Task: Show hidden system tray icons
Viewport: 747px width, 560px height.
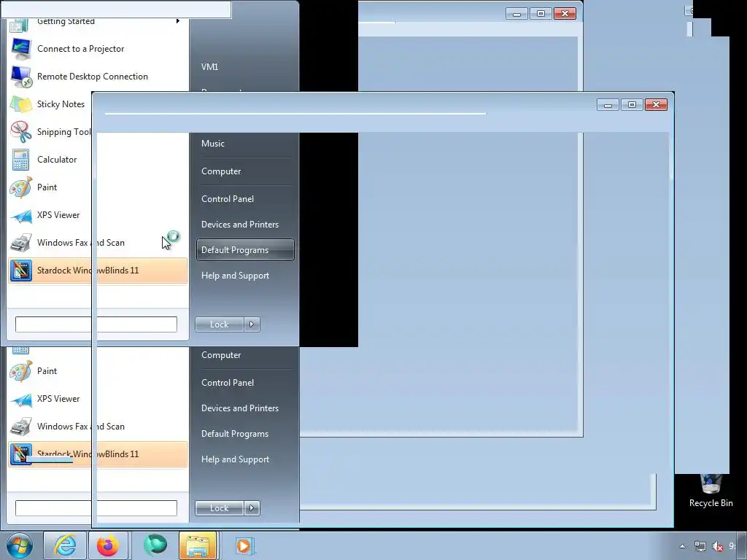Action: (x=682, y=546)
